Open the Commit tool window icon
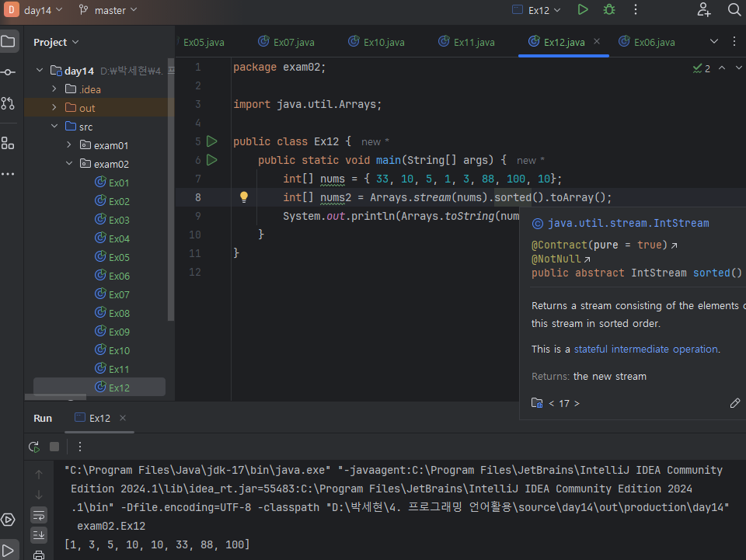The width and height of the screenshot is (746, 560). 8,72
